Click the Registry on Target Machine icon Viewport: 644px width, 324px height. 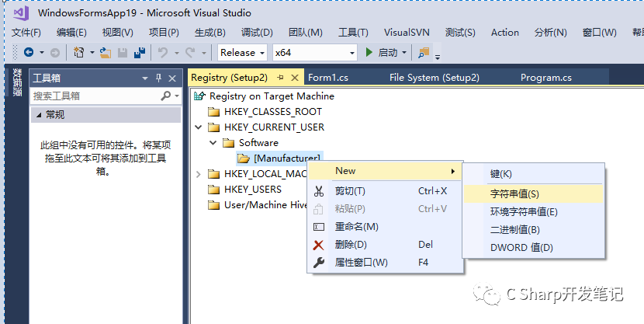pyautogui.click(x=199, y=96)
